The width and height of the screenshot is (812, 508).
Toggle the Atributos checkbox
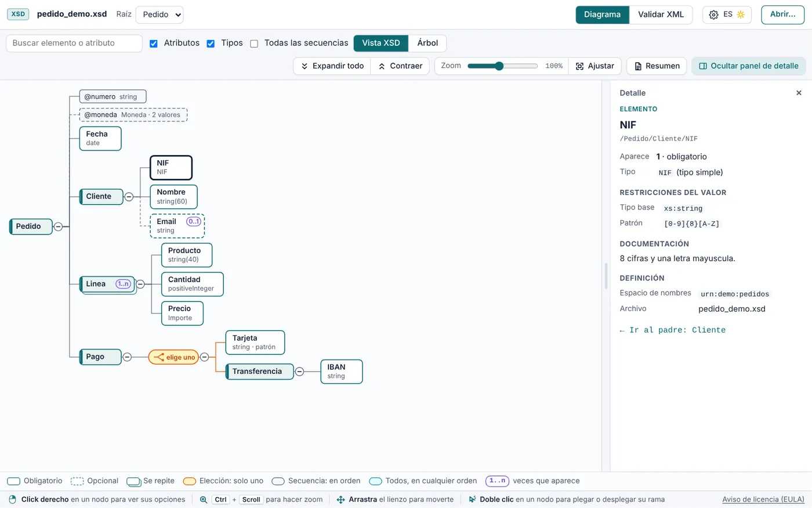[154, 44]
